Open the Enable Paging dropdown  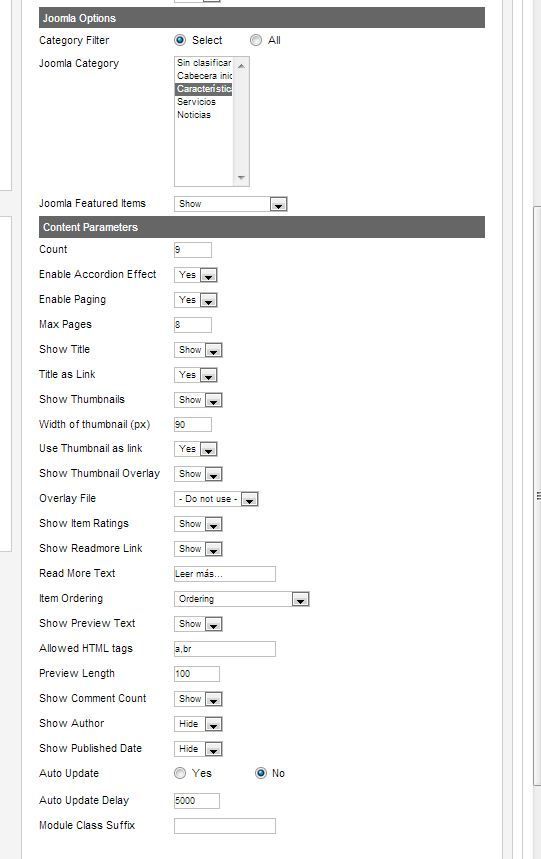pos(195,300)
